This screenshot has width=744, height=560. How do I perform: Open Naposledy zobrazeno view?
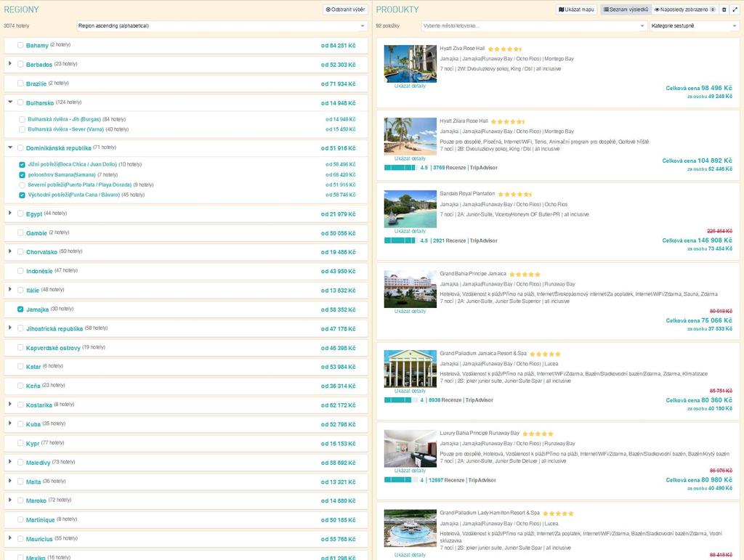(684, 9)
